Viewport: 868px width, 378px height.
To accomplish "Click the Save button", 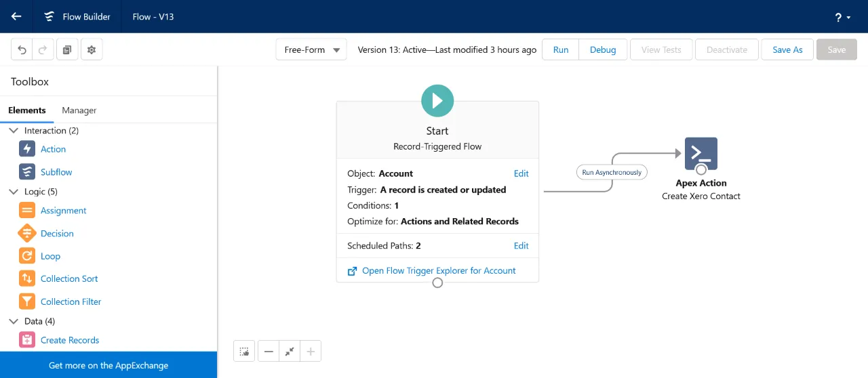I will [x=837, y=49].
